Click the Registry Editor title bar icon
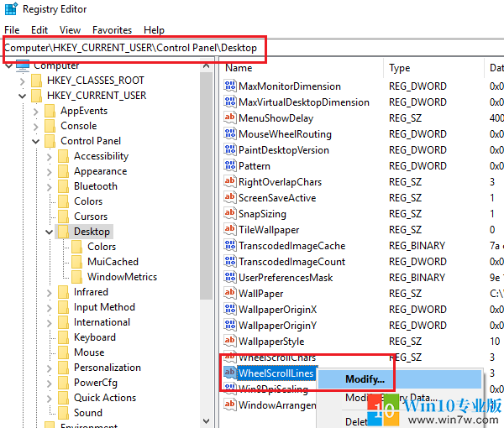The width and height of the screenshot is (504, 428). (11, 8)
